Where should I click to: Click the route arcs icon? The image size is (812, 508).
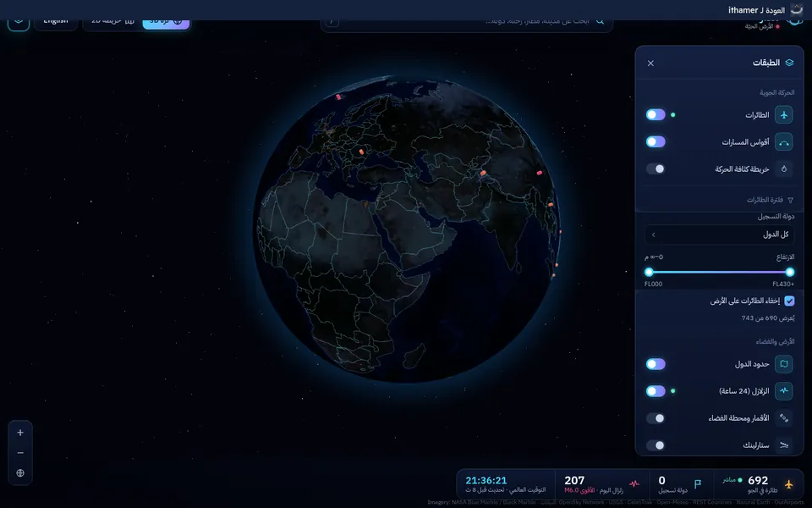(x=783, y=141)
